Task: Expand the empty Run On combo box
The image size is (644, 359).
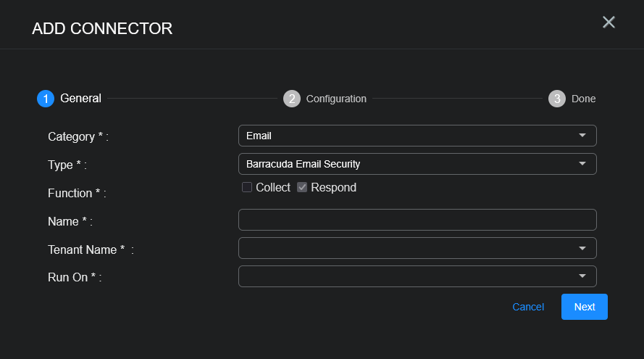Action: coord(406,276)
